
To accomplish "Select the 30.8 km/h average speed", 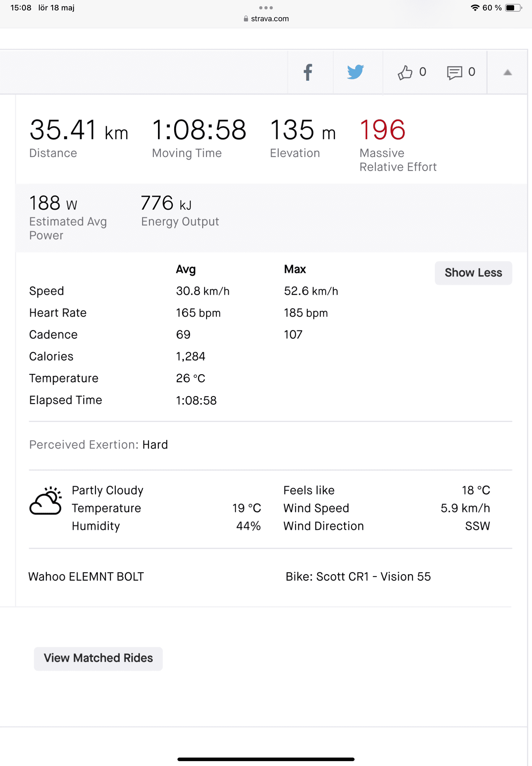I will 203,291.
